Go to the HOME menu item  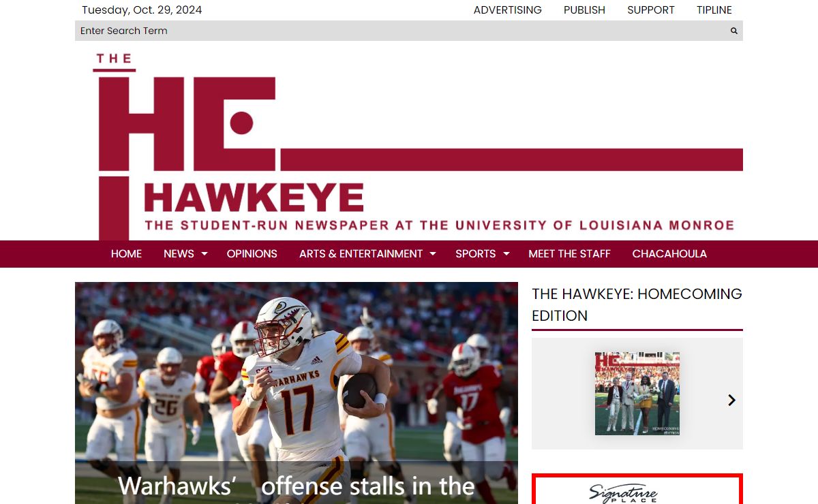coord(126,253)
